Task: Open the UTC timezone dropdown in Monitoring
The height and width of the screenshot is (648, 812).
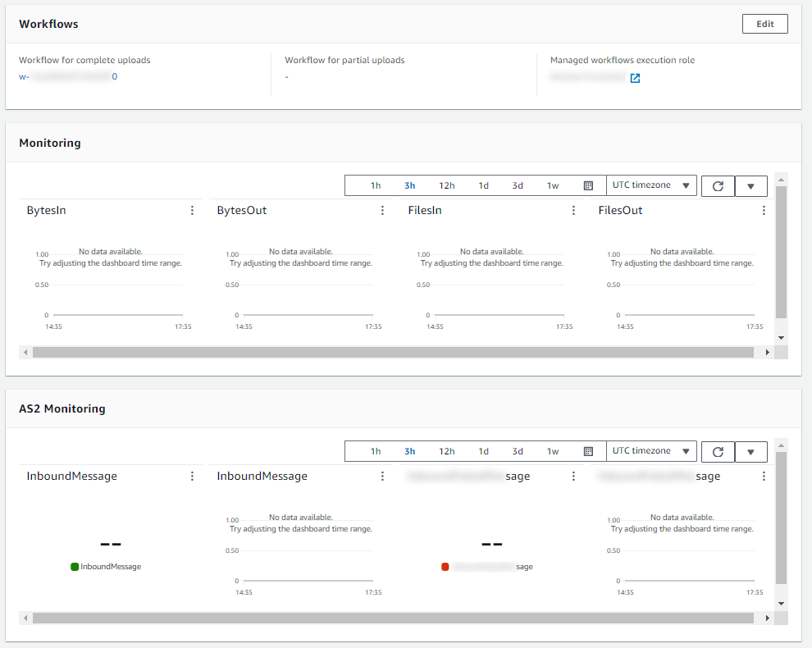Action: 650,185
